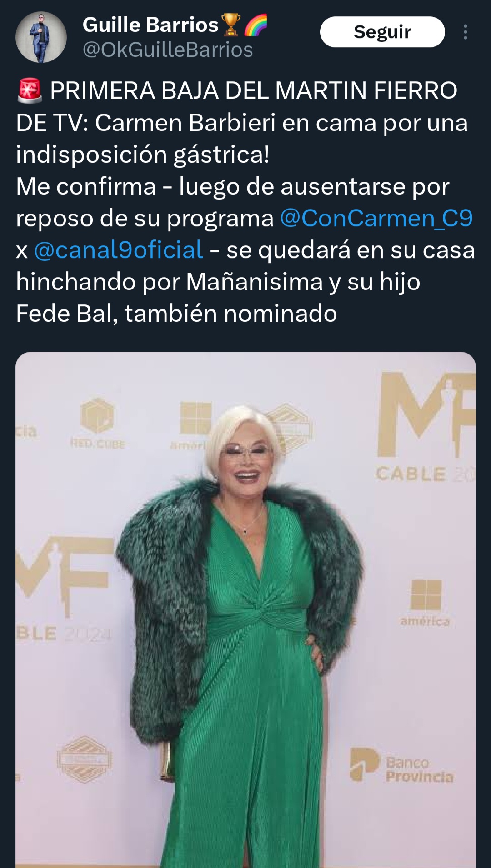Screen dimensions: 491x868
Task: Open the photo of woman in green jumpsuit
Action: [x=245, y=610]
